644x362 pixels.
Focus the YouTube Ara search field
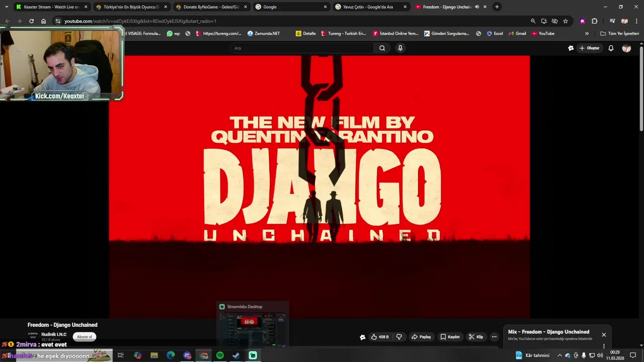pos(302,48)
